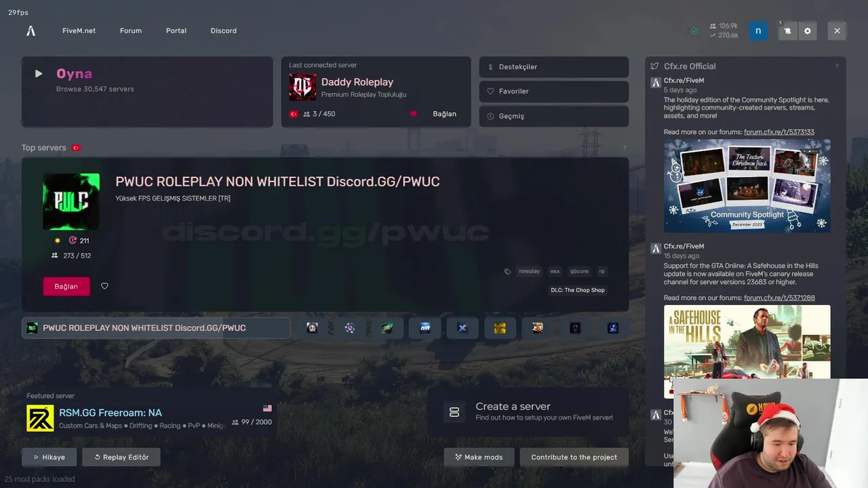Click the help question mark by Top servers

tap(625, 148)
